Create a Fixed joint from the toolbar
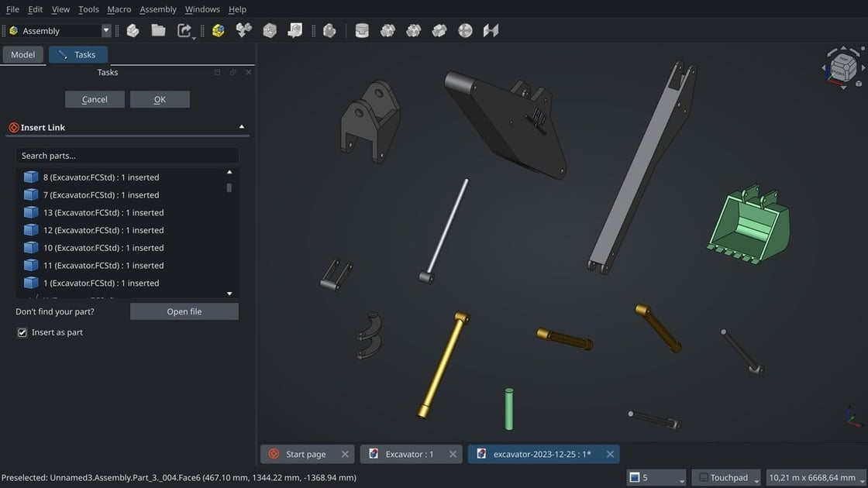 coord(362,30)
